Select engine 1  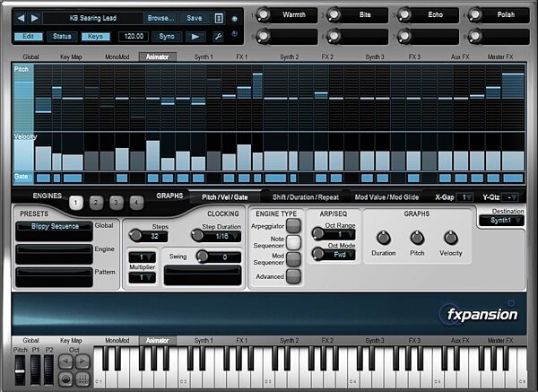[76, 203]
